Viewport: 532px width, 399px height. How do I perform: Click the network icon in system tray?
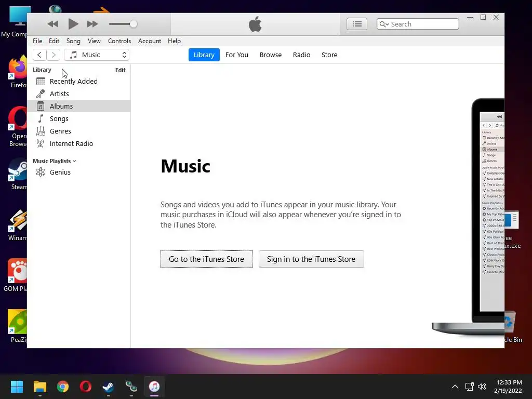tap(469, 387)
